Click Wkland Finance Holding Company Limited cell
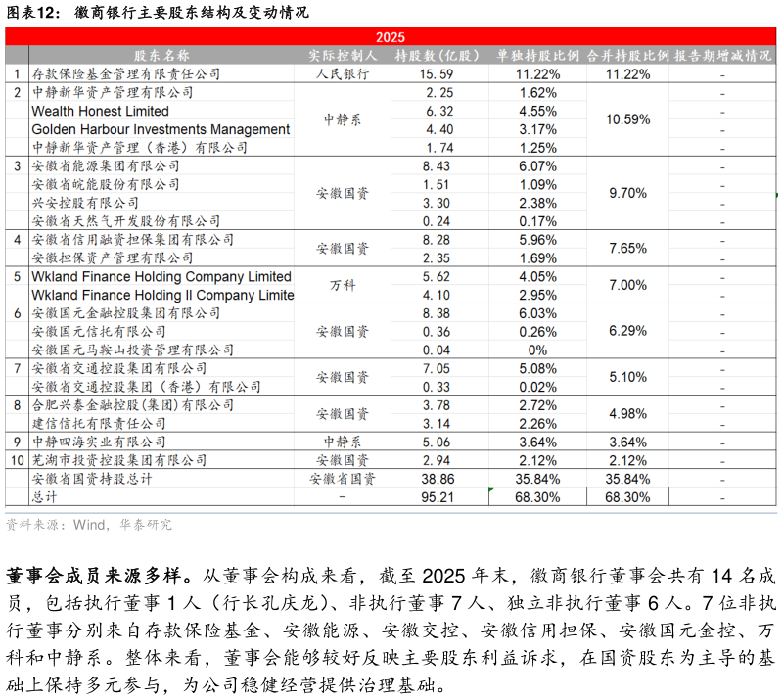Screen dimensions: 783x700 [x=161, y=277]
